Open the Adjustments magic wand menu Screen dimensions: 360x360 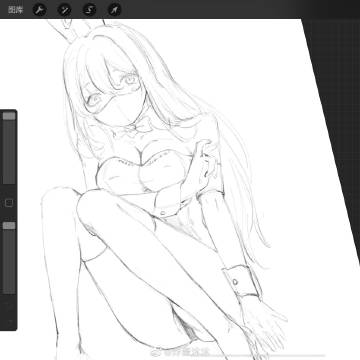64,10
